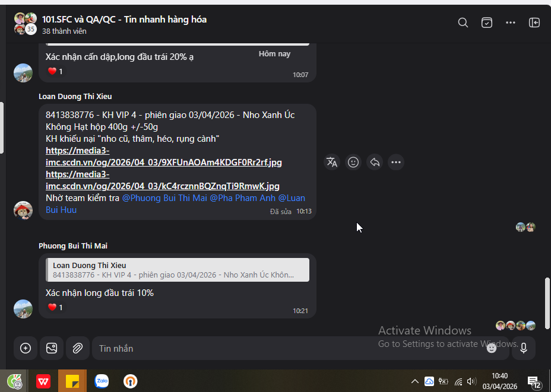Viewport: 551px width, 392px height.
Task: Open emoji picker in message box
Action: [491, 348]
